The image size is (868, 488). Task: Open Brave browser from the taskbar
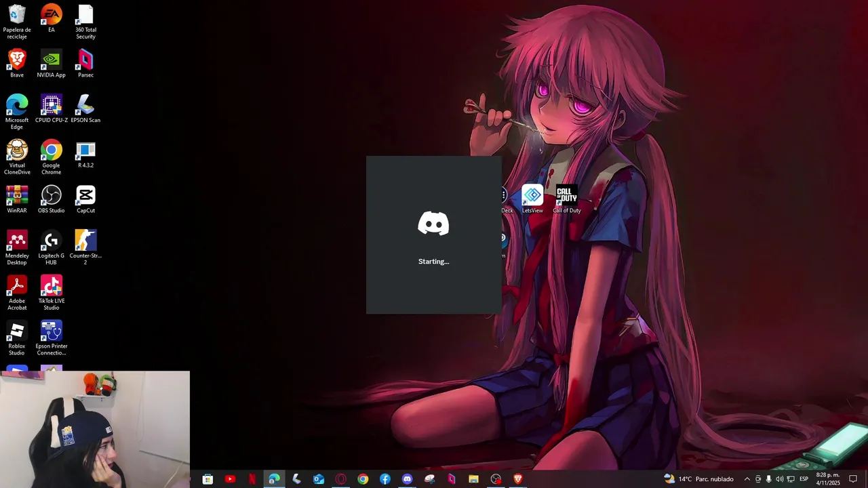coord(518,479)
